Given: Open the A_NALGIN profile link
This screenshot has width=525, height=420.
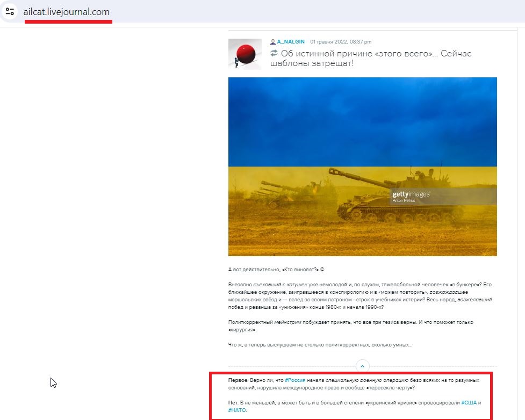Looking at the screenshot, I should [x=291, y=42].
